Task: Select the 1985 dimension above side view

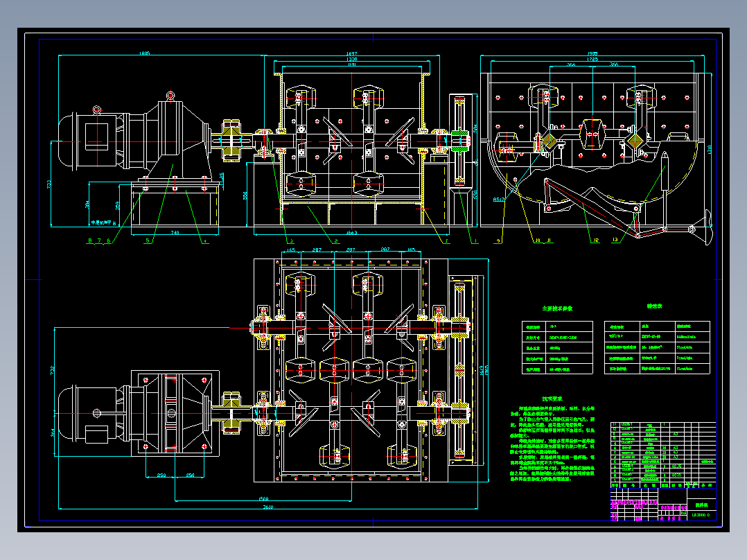Action: [x=592, y=53]
